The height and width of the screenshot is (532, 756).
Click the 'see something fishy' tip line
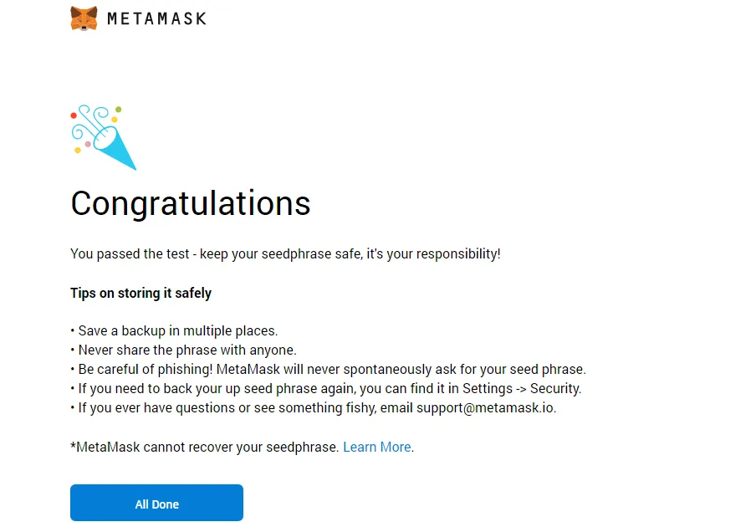[314, 408]
